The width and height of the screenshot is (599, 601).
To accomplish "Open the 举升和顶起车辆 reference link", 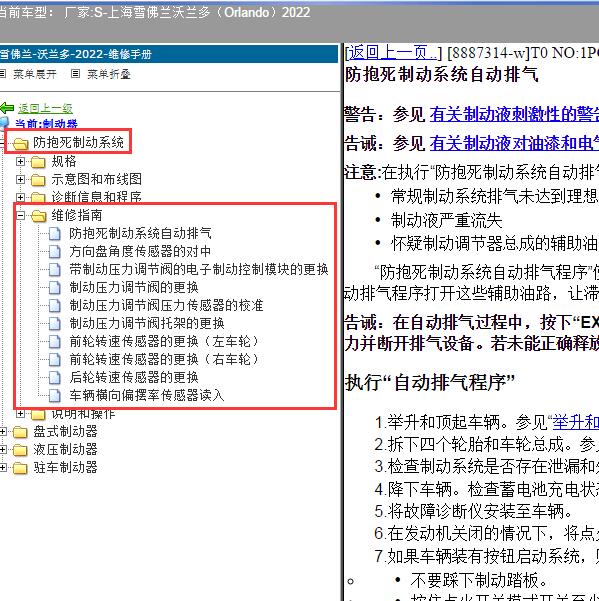I will pos(575,422).
